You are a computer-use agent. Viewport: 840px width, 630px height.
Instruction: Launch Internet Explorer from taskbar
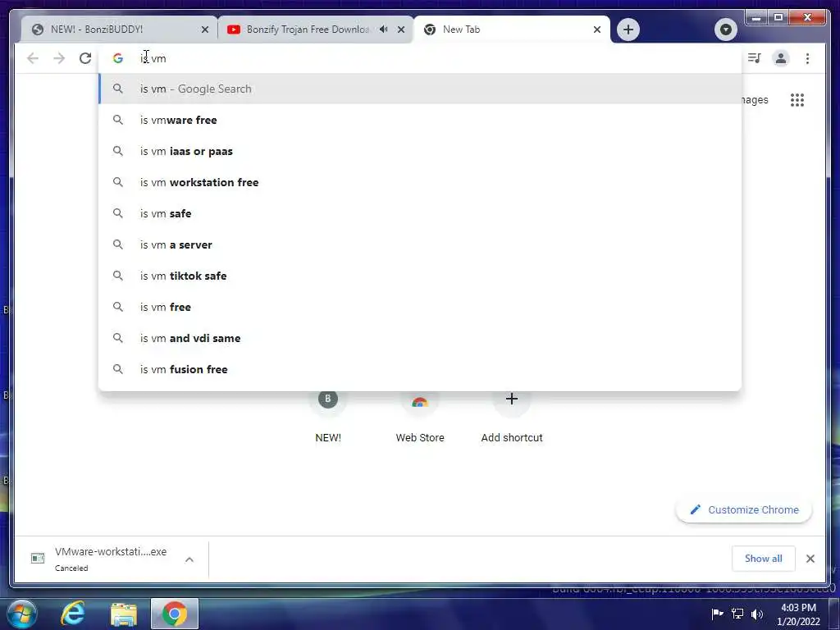point(73,614)
